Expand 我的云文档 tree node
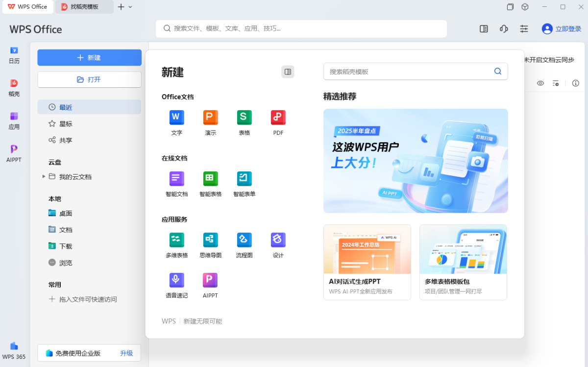The image size is (588, 367). (x=44, y=176)
